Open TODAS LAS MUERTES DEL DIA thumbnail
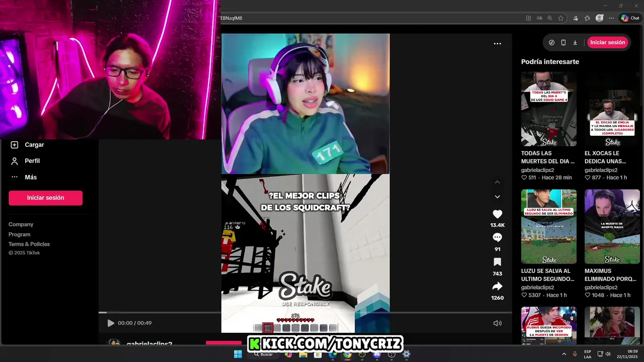 tap(549, 109)
